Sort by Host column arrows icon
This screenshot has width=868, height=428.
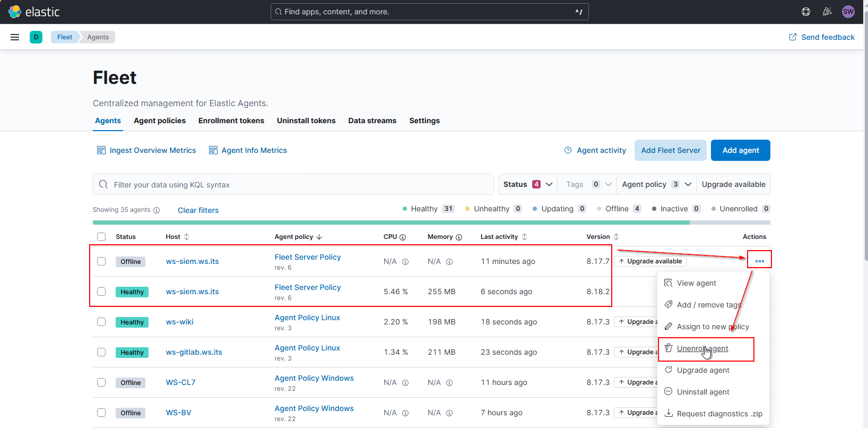point(186,237)
